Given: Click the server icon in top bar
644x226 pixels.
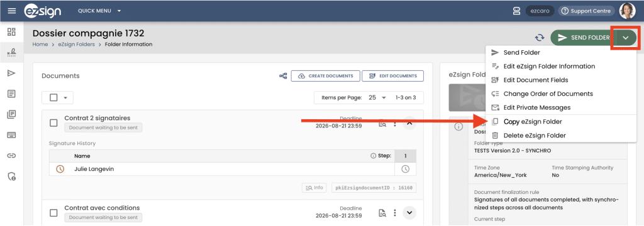Looking at the screenshot, I should point(517,11).
